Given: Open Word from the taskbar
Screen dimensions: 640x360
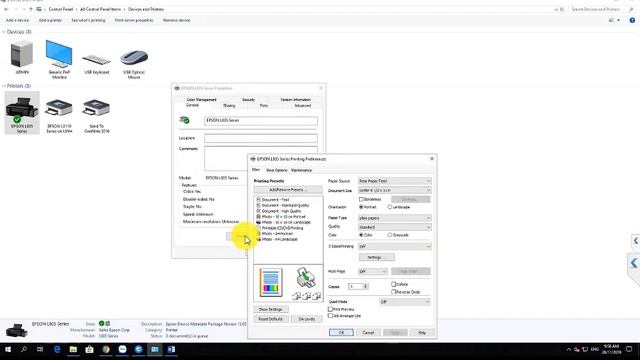Looking at the screenshot, I should (171, 349).
